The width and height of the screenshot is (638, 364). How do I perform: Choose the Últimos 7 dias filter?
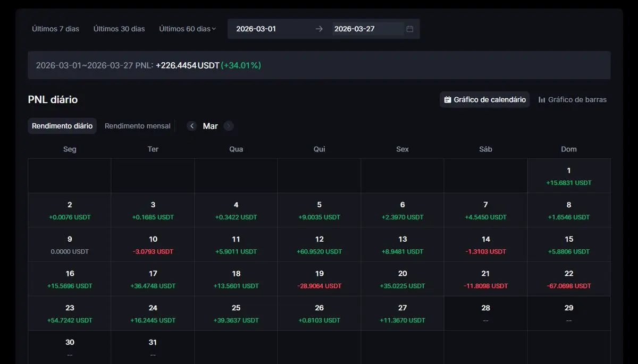pos(55,29)
